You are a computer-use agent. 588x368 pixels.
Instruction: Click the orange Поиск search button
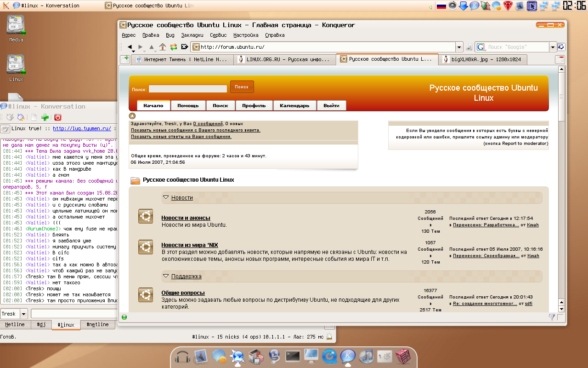(x=242, y=86)
